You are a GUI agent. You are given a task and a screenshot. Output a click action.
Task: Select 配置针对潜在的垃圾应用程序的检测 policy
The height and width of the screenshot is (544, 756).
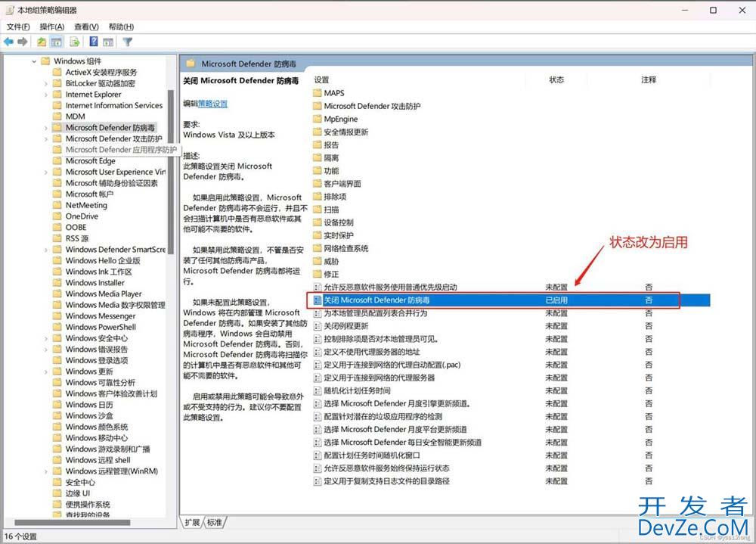pyautogui.click(x=383, y=417)
